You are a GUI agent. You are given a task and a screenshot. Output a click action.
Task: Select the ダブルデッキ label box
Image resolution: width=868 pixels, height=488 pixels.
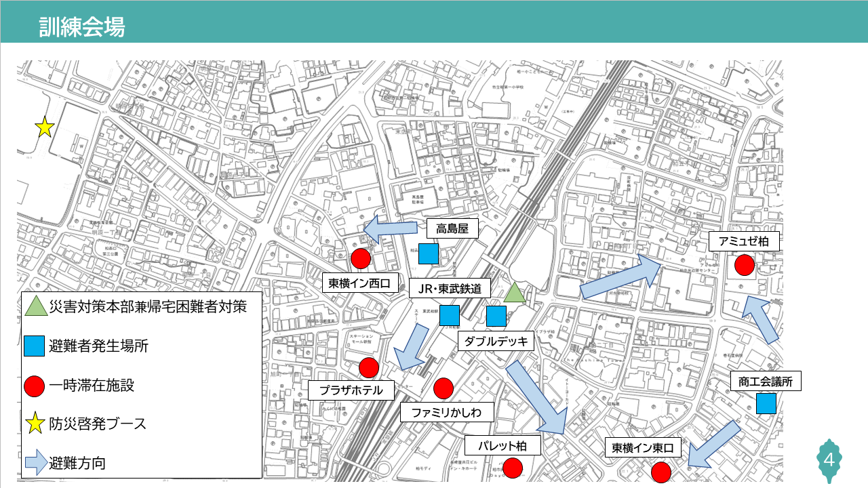click(x=496, y=341)
